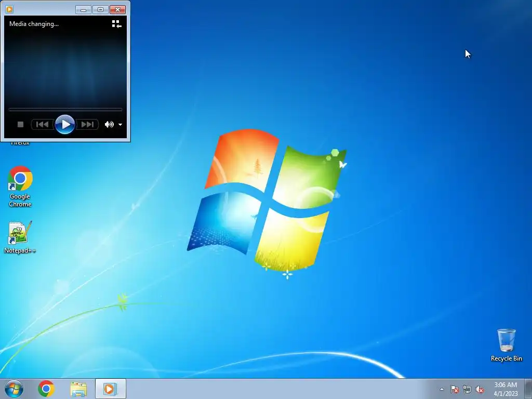Close the Media Player window

click(118, 9)
